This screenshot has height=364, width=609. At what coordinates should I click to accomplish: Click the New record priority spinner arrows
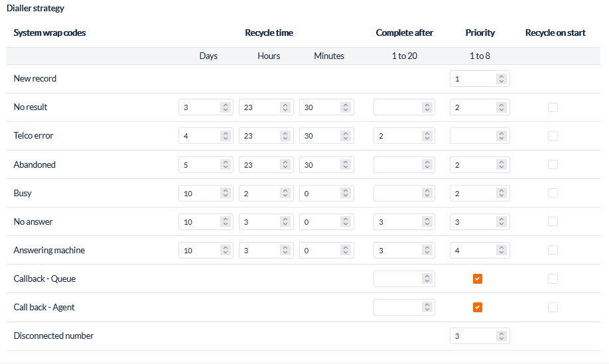[x=502, y=79]
